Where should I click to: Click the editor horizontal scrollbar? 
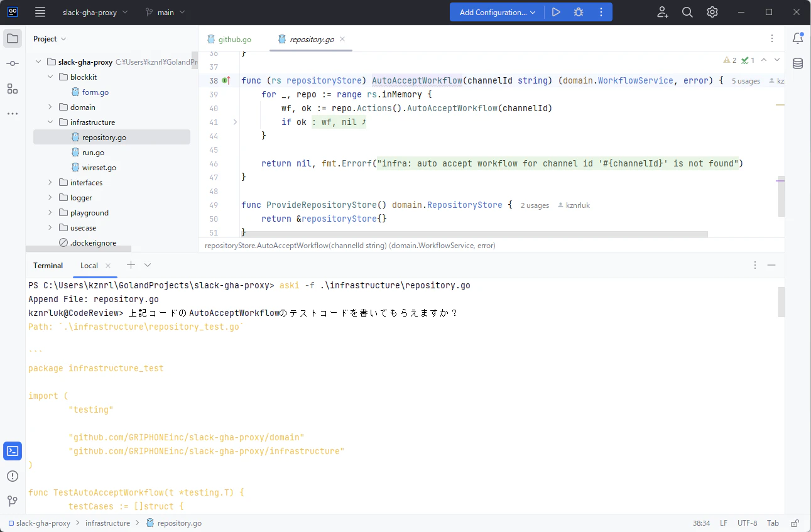coord(474,234)
